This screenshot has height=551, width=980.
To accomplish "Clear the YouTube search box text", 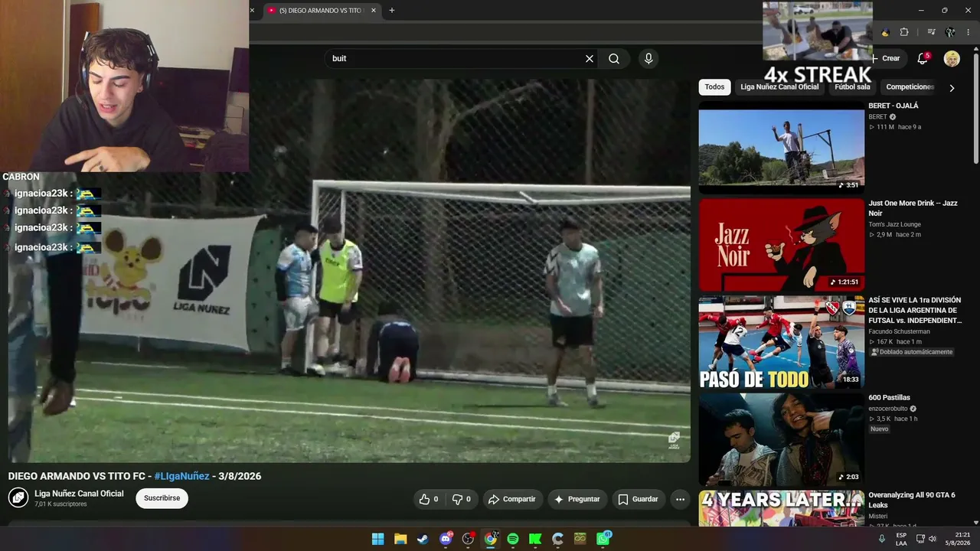I will click(590, 59).
